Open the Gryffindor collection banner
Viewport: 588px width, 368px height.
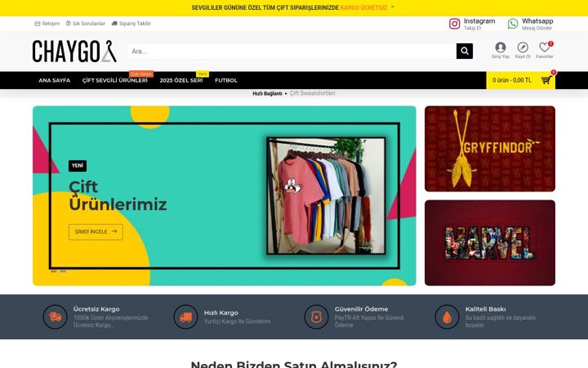pyautogui.click(x=490, y=149)
